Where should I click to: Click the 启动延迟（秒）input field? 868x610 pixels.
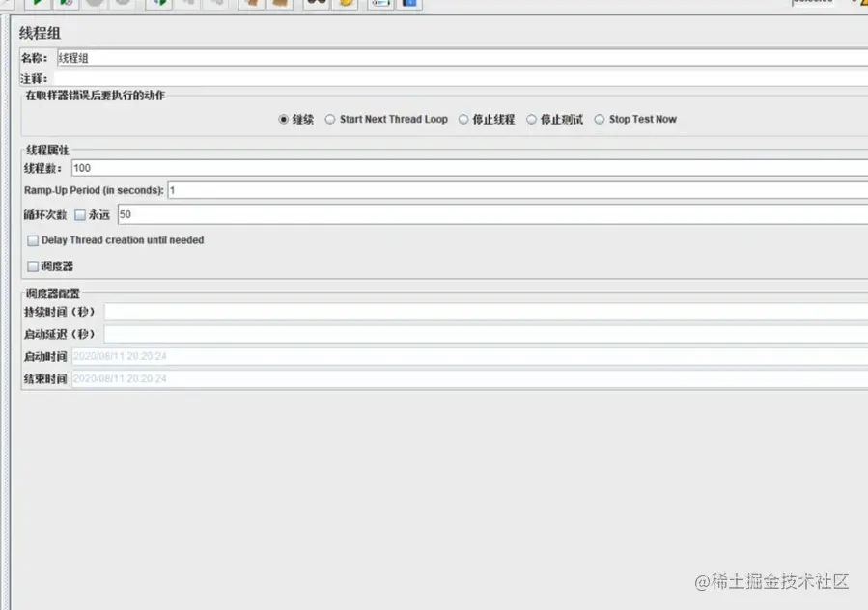tap(486, 334)
